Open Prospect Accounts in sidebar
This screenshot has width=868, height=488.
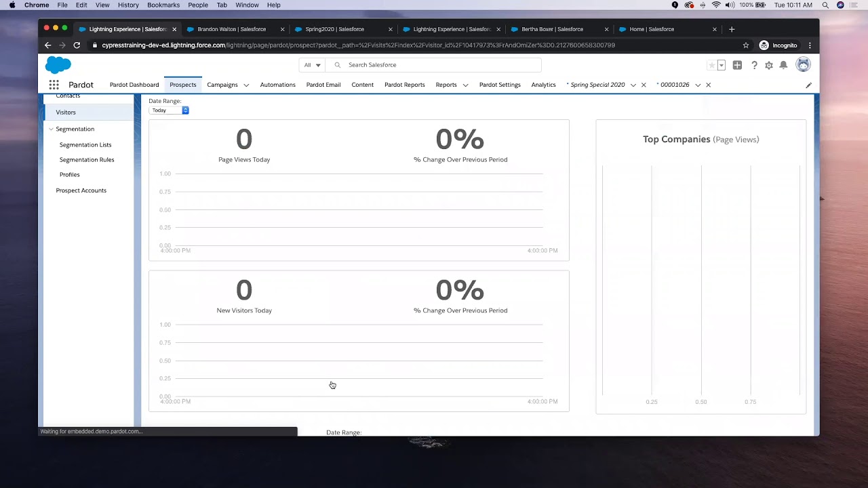tap(81, 190)
